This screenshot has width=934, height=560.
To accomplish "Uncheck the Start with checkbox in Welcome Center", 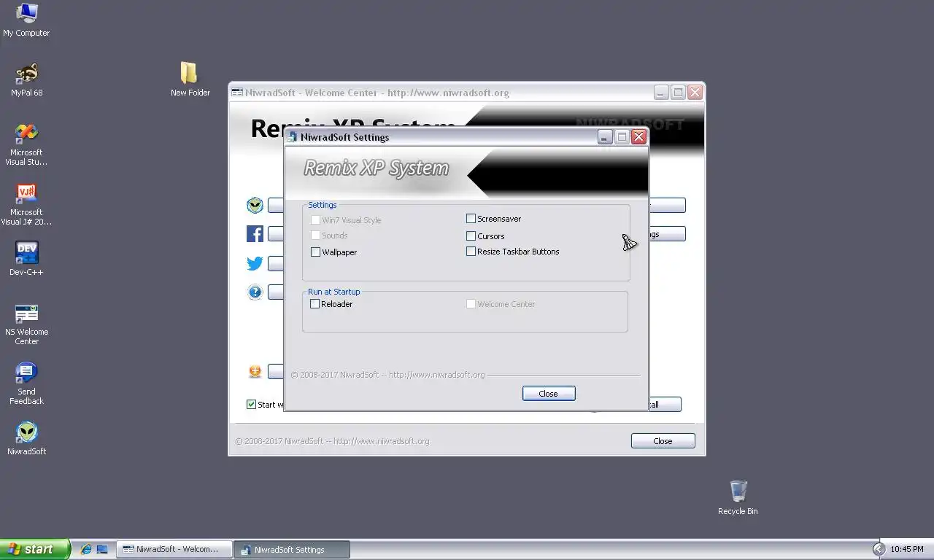I will (251, 405).
